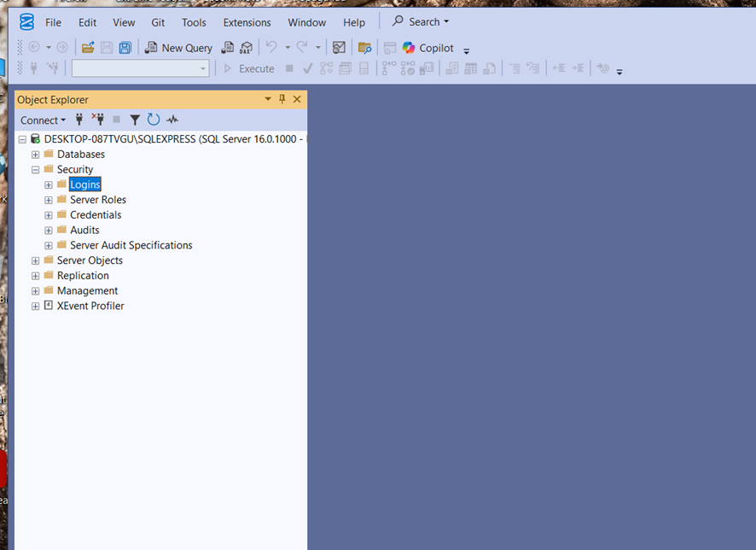Expand the Logins folder node
The image size is (756, 550).
point(49,184)
